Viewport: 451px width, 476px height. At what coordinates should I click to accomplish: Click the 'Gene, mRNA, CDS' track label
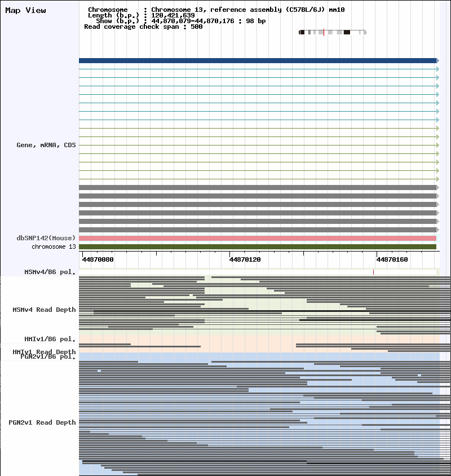pos(46,145)
